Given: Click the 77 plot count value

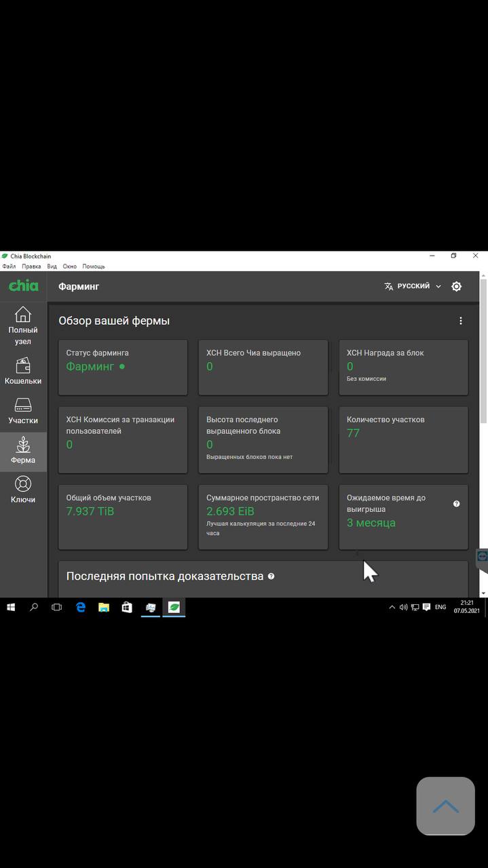Looking at the screenshot, I should coord(353,433).
